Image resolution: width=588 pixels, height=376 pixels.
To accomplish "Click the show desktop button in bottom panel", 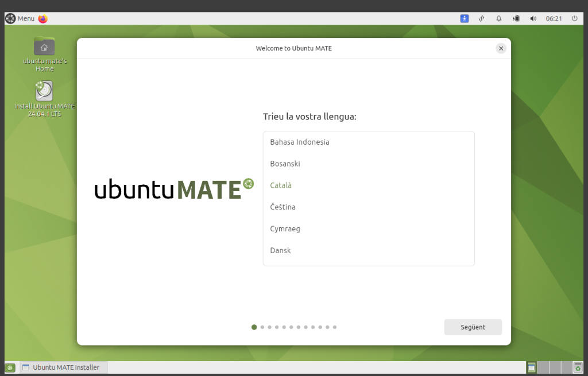I will [10, 367].
